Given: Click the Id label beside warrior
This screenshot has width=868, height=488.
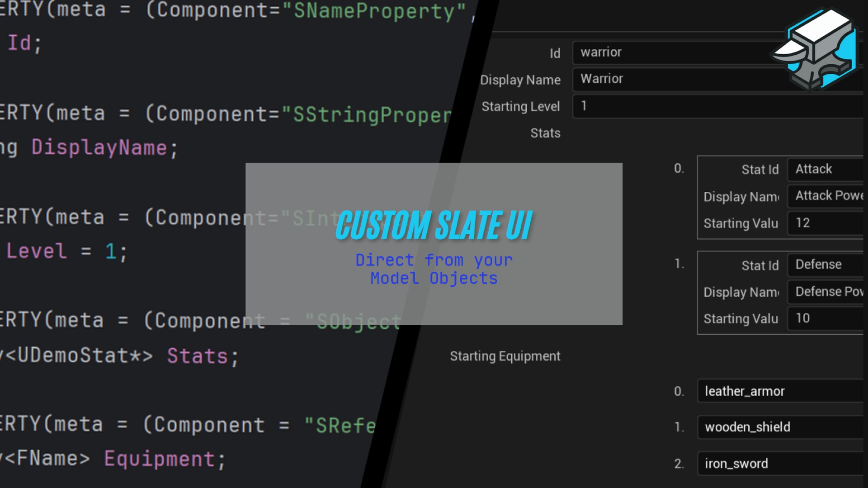Looking at the screenshot, I should tap(555, 53).
